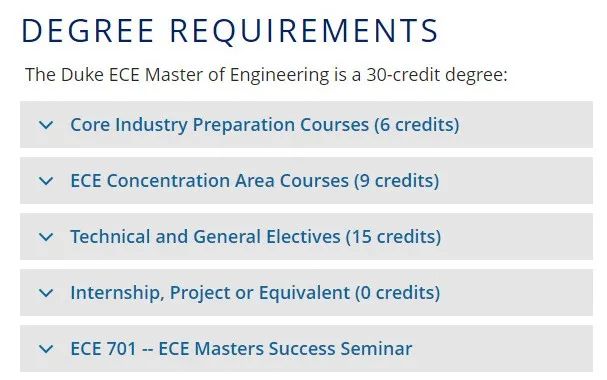The height and width of the screenshot is (380, 607).
Task: Click the 30-credit degree intro sentence
Action: 266,74
